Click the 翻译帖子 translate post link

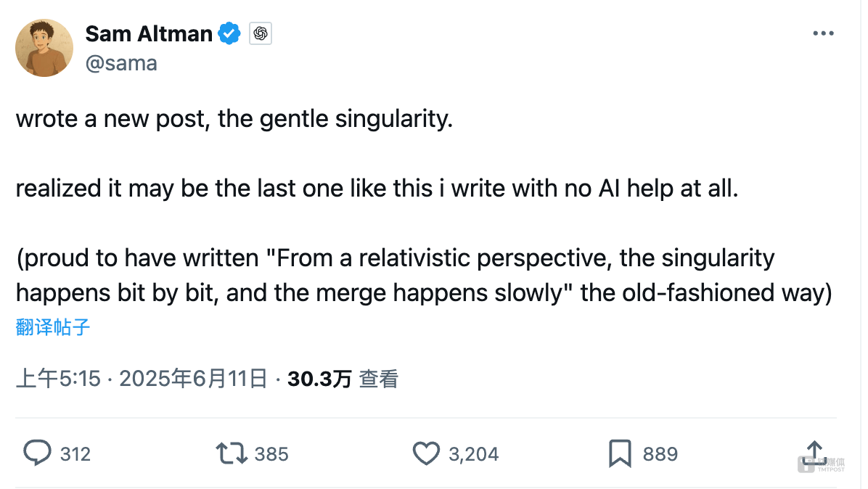click(x=52, y=327)
